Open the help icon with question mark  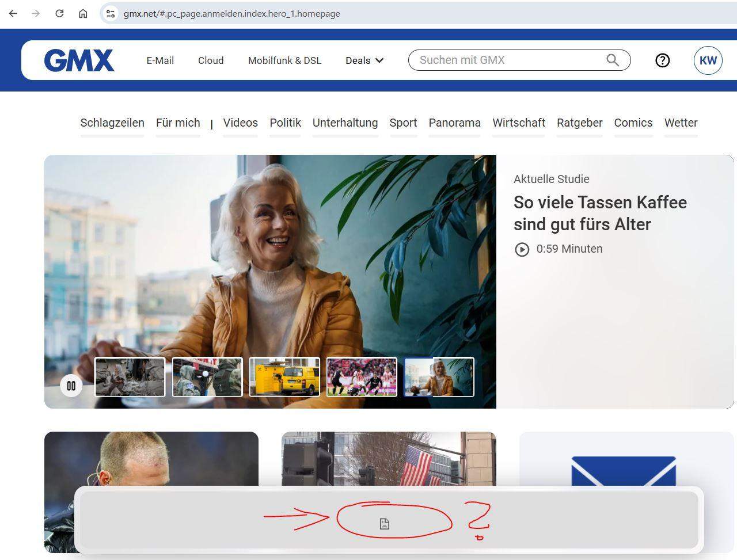662,60
